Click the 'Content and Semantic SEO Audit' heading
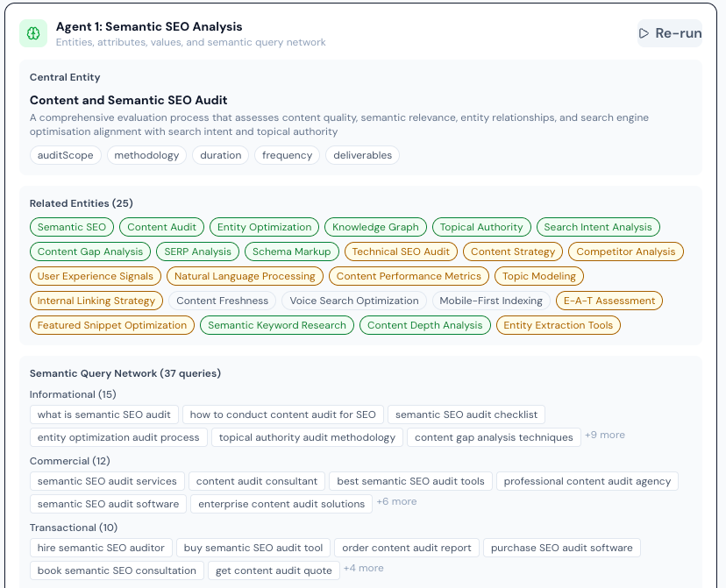Screen dimensions: 726x588 [128, 100]
